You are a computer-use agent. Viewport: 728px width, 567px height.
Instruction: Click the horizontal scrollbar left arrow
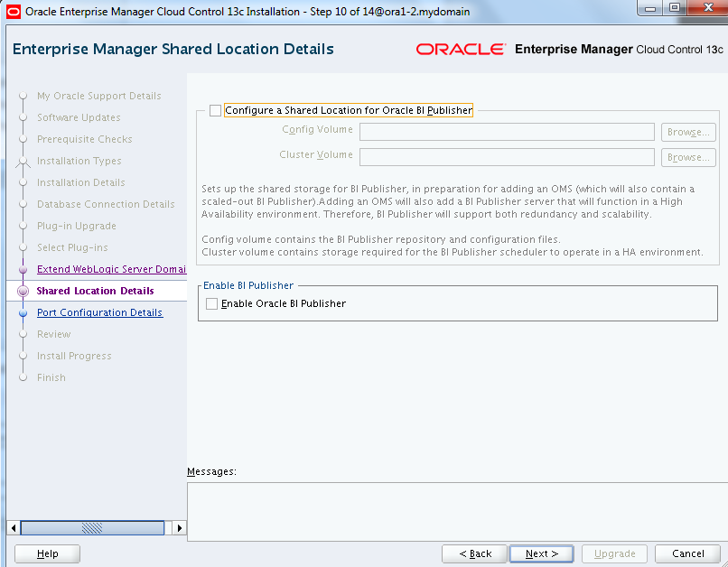pyautogui.click(x=13, y=528)
